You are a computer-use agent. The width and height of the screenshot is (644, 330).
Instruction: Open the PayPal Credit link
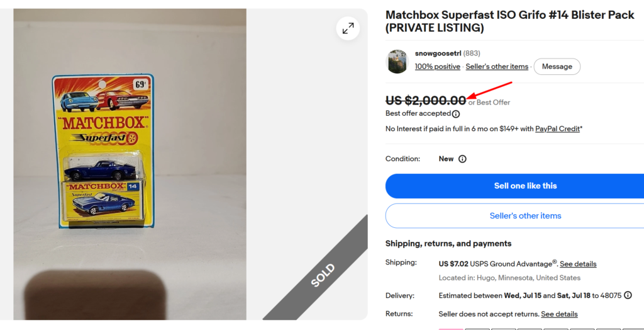(x=557, y=129)
